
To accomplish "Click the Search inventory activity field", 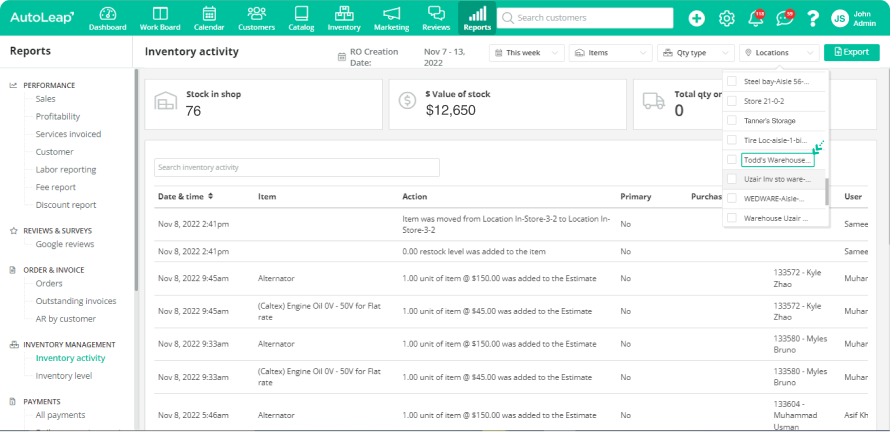I will 296,167.
